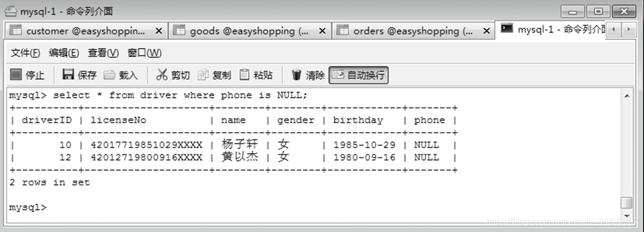Click the Save (保存) floppy icon

tap(68, 75)
